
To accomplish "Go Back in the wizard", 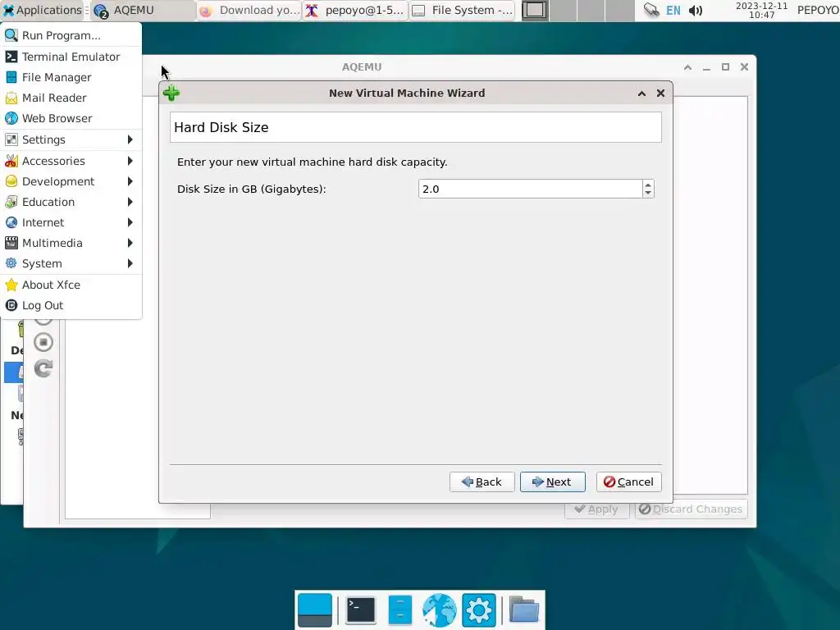I will point(482,482).
